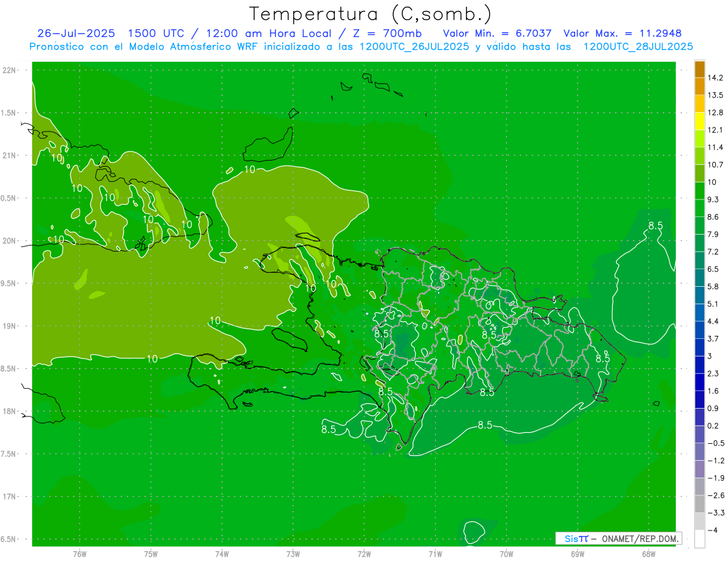
Task: Click legend value "12.1"
Action: click(x=716, y=130)
